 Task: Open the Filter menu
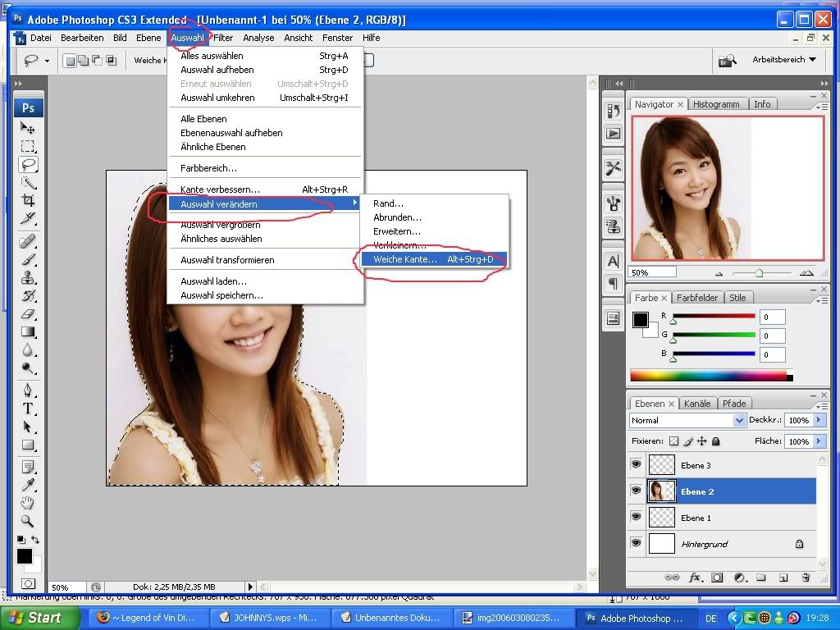(223, 38)
